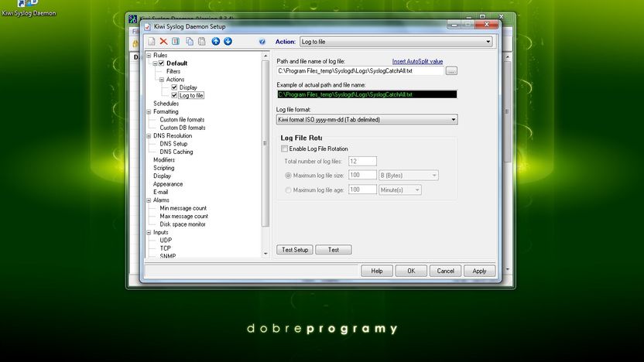Viewport: 644px width, 362px height.
Task: Click the Help button
Action: coord(377,271)
